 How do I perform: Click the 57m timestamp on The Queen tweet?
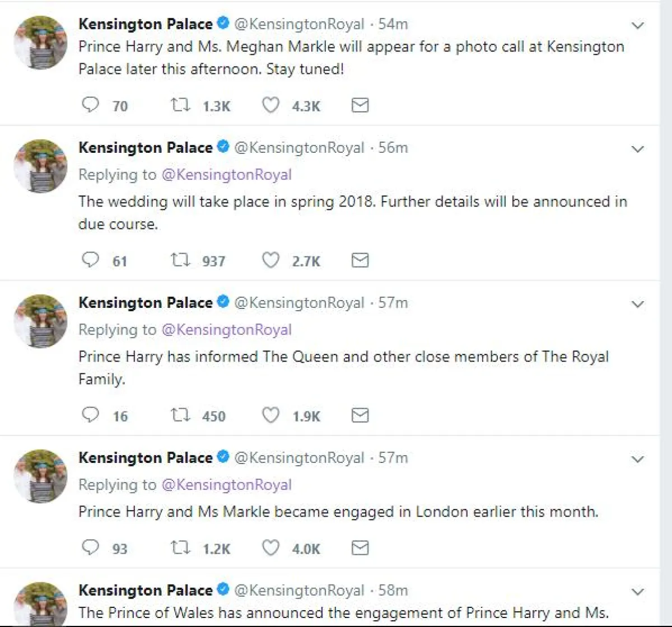(x=393, y=303)
